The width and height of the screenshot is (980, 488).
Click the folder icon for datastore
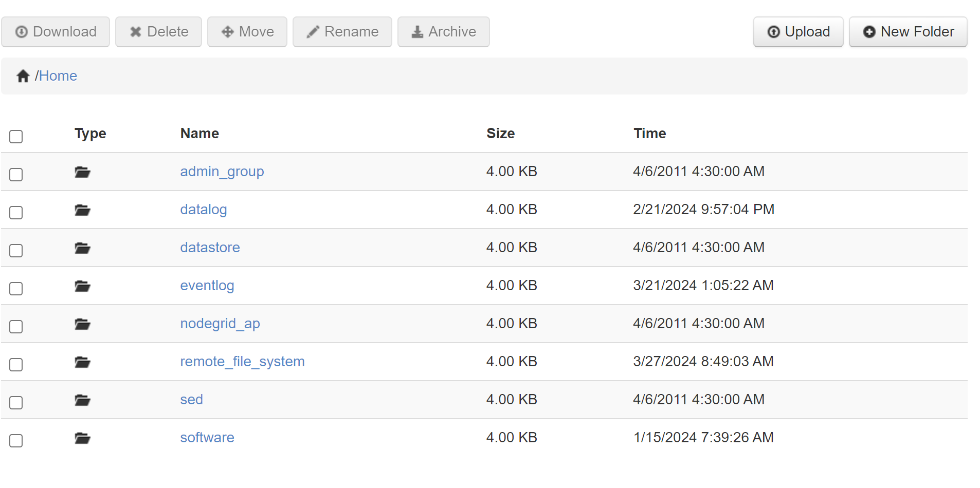click(x=82, y=248)
